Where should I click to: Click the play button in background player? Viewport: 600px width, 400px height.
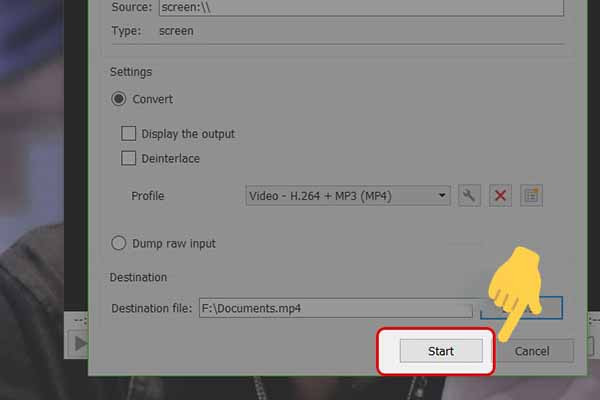coord(80,343)
